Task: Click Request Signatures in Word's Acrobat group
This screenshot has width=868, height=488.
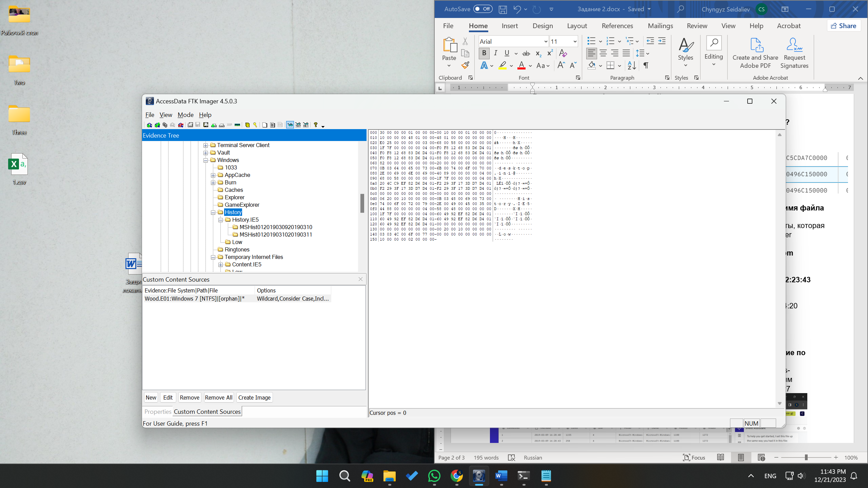Action: point(794,53)
